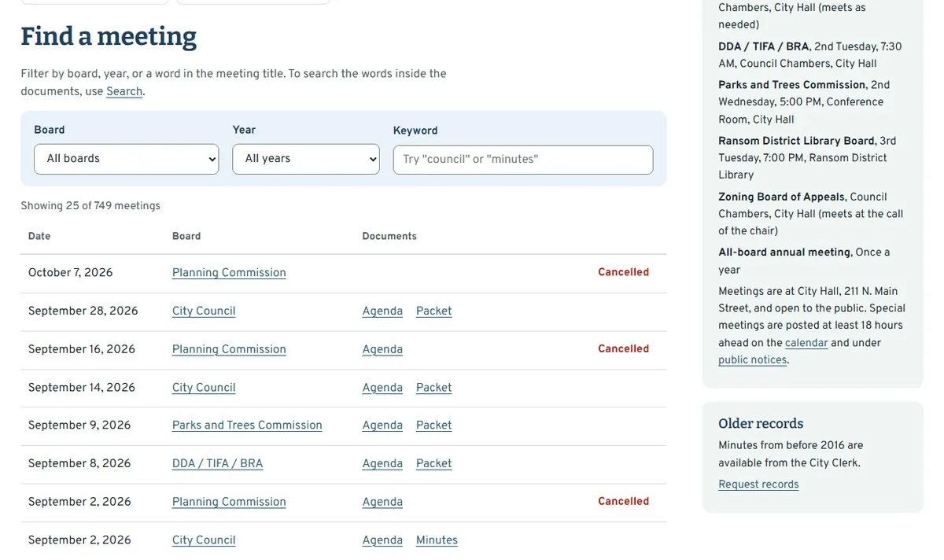Follow the Search link in the intro text
This screenshot has width=944, height=560.
pyautogui.click(x=124, y=91)
